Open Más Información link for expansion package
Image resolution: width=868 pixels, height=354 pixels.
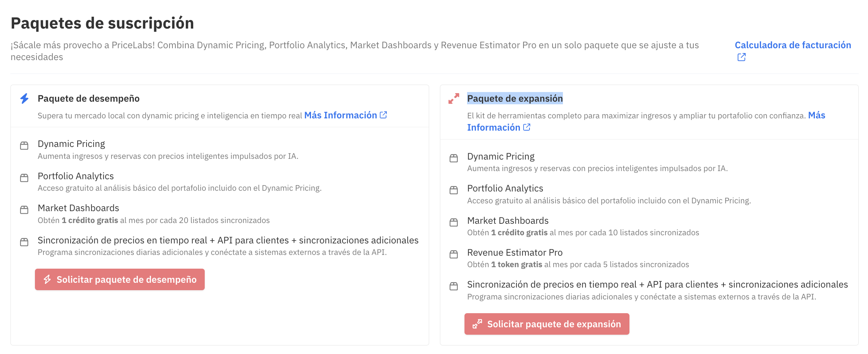click(493, 128)
